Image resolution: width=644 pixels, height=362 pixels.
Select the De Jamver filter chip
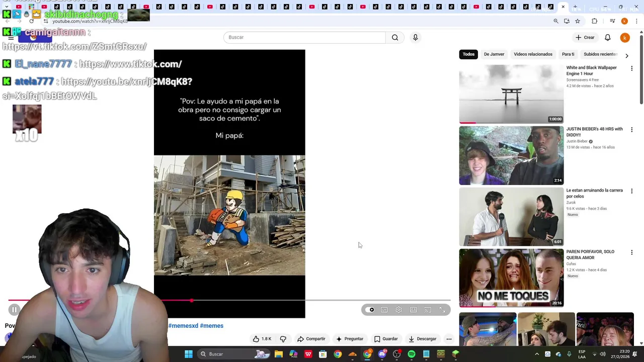point(494,54)
